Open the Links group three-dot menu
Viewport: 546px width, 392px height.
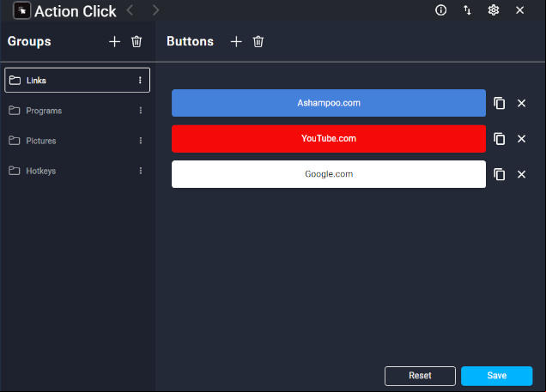click(140, 80)
